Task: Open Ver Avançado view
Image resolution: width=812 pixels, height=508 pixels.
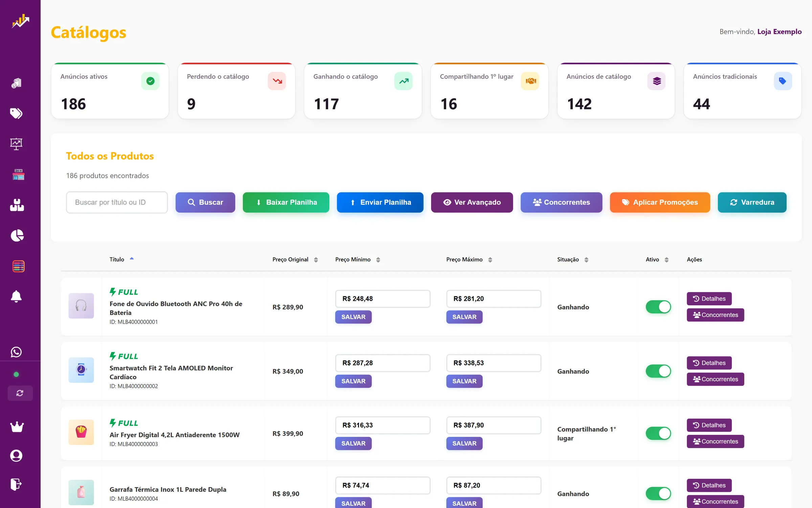Action: tap(472, 202)
